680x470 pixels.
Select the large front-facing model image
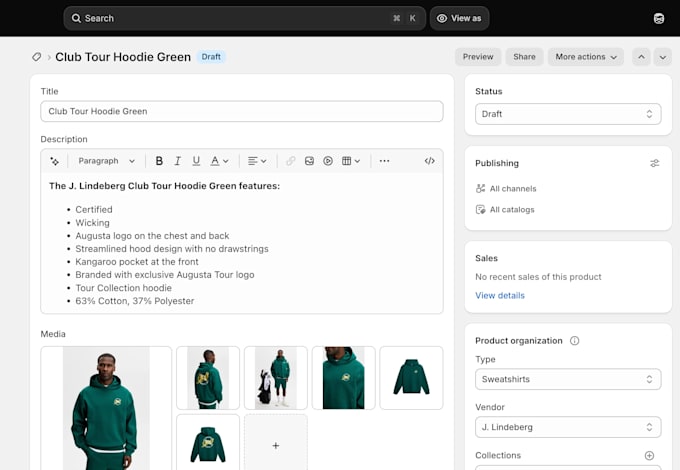point(106,408)
